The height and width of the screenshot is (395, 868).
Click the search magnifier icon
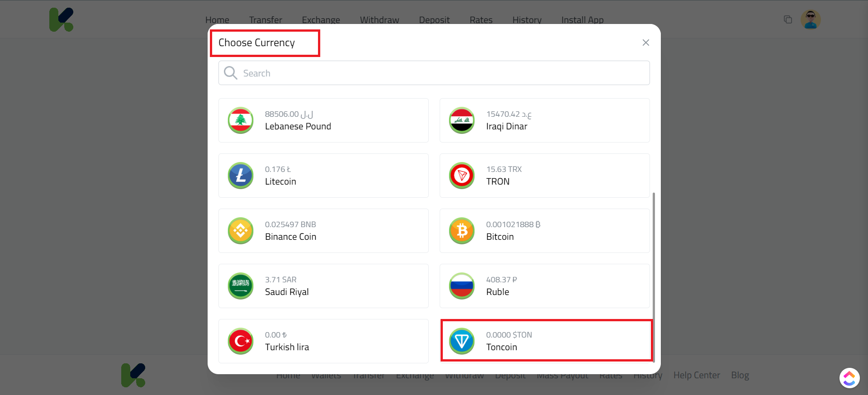pyautogui.click(x=231, y=73)
